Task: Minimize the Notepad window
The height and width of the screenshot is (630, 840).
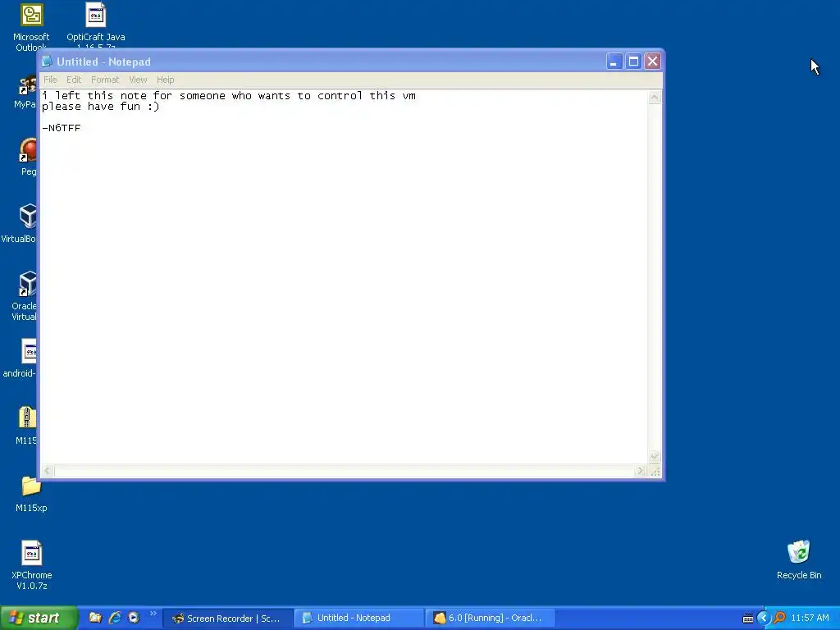Action: pos(614,62)
